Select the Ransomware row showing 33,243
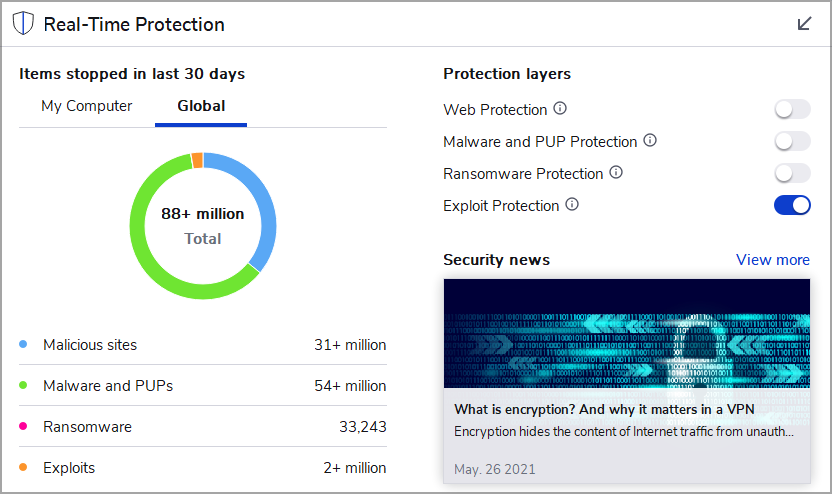 coord(203,427)
